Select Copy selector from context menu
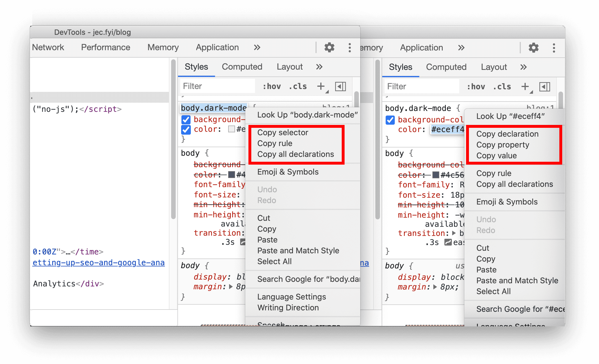599x364 pixels. coord(283,133)
